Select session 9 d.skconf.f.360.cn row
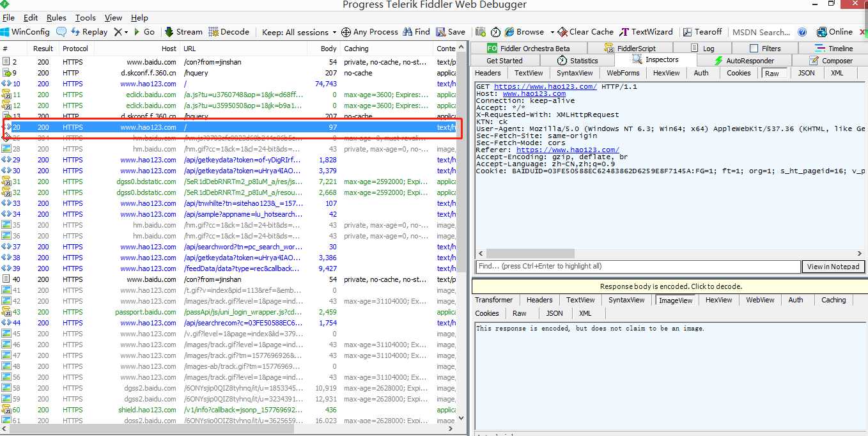 coord(228,73)
